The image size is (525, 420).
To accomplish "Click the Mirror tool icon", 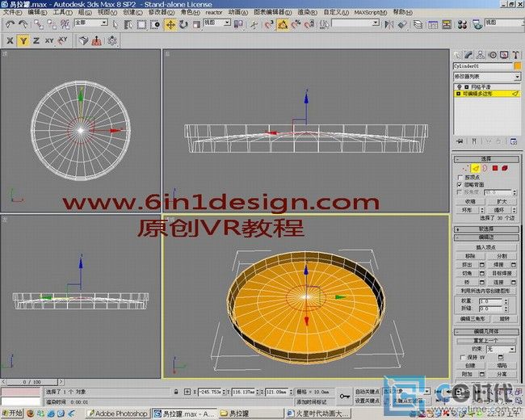I will click(388, 24).
